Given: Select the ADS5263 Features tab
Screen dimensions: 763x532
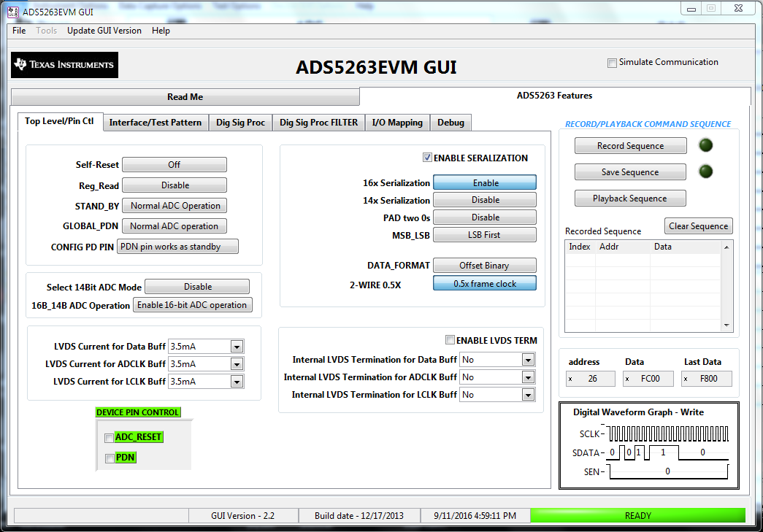Looking at the screenshot, I should pos(555,96).
